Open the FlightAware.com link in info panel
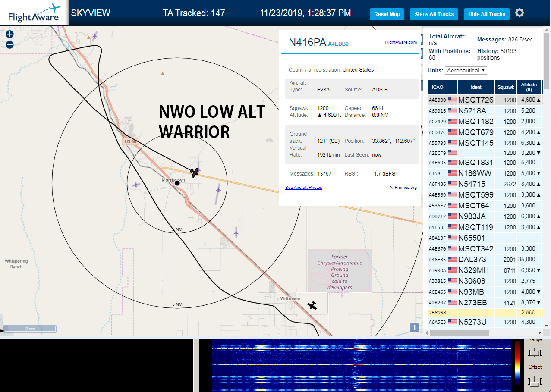This screenshot has height=392, width=551. coord(401,42)
